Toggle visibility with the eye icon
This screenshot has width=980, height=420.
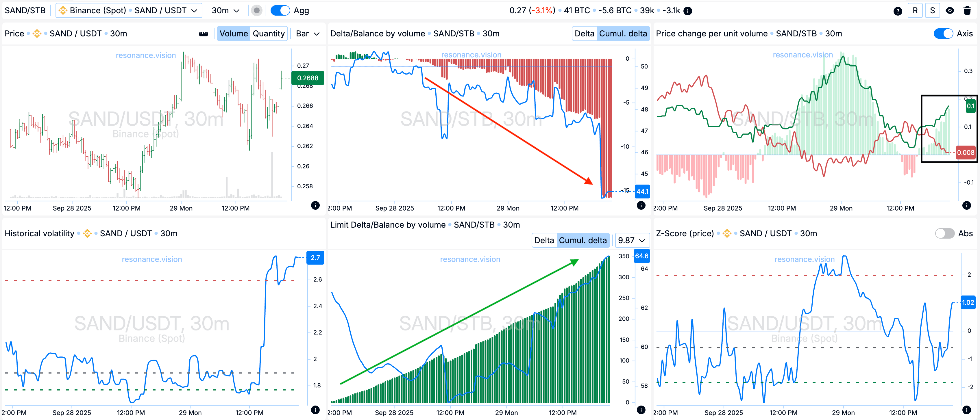pos(950,11)
